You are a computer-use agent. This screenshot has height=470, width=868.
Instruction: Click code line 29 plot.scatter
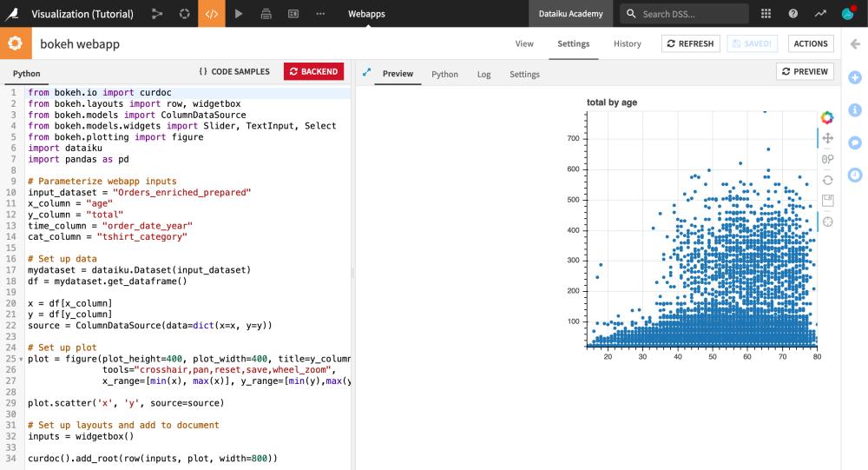[126, 403]
